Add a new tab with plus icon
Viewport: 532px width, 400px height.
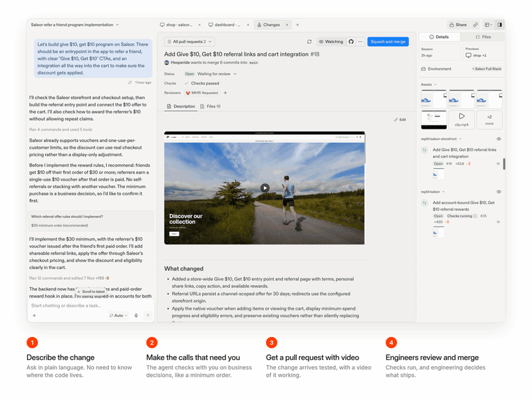coord(297,25)
